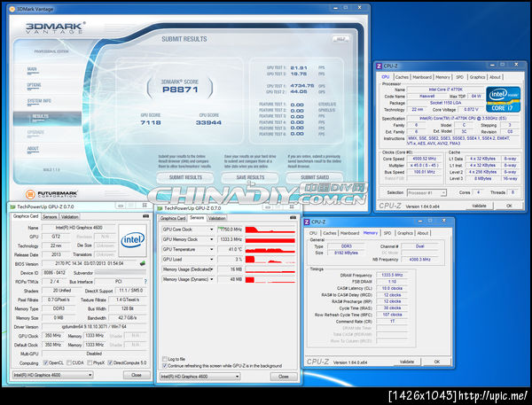Switch to Sensors tab in left GPU-Z window
This screenshot has width=532, height=405.
pyautogui.click(x=50, y=217)
